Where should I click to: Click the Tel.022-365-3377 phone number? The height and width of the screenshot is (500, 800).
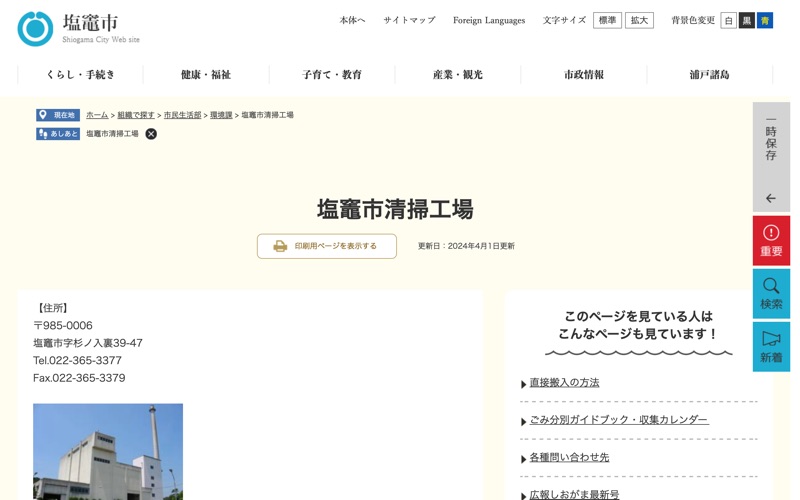pyautogui.click(x=78, y=361)
